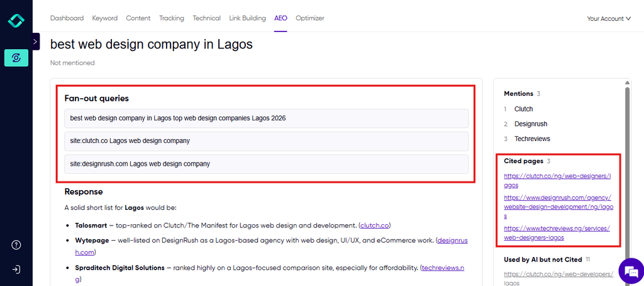Image resolution: width=644 pixels, height=286 pixels.
Task: Go to the Dashboard tab
Action: 67,18
